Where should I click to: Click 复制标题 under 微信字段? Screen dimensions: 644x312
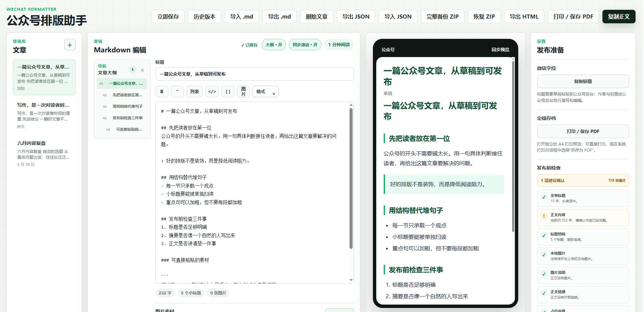[x=583, y=81]
